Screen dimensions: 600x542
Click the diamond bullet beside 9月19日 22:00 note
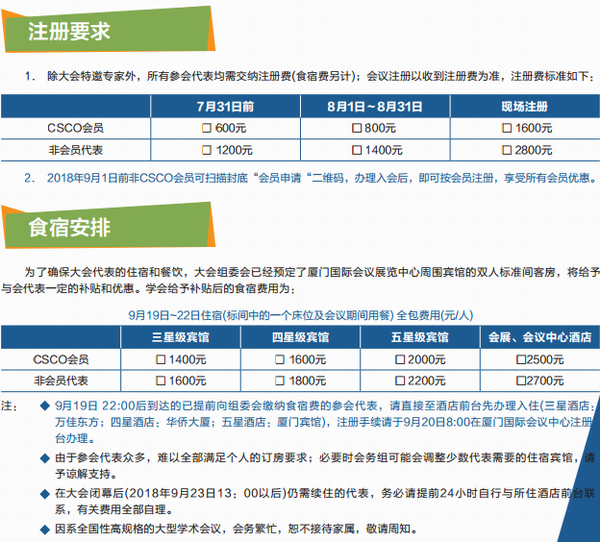coord(43,407)
